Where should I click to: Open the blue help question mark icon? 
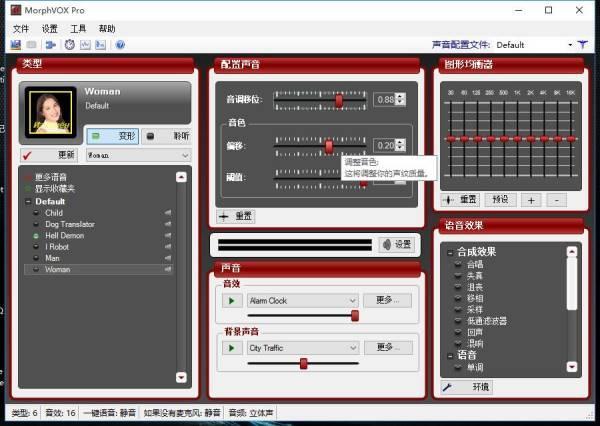(x=120, y=45)
